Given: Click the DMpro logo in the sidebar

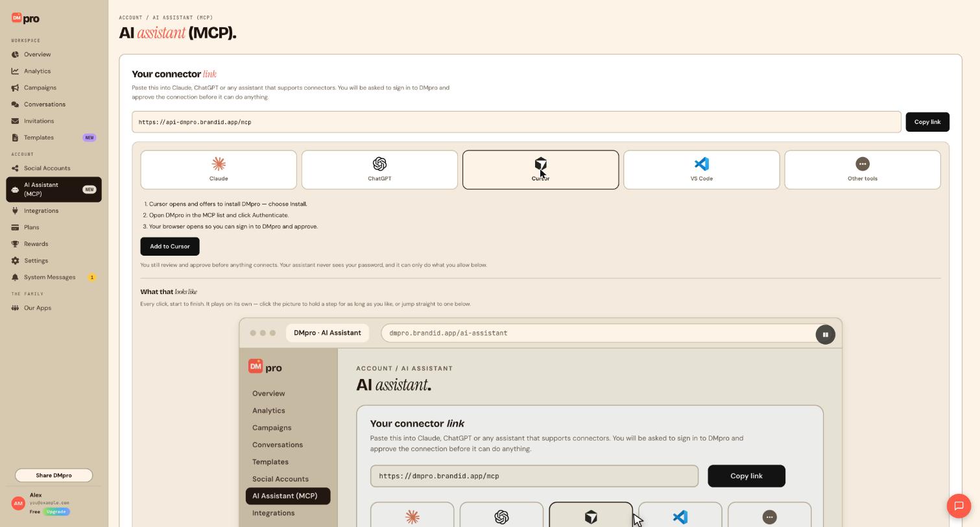Looking at the screenshot, I should (x=25, y=19).
